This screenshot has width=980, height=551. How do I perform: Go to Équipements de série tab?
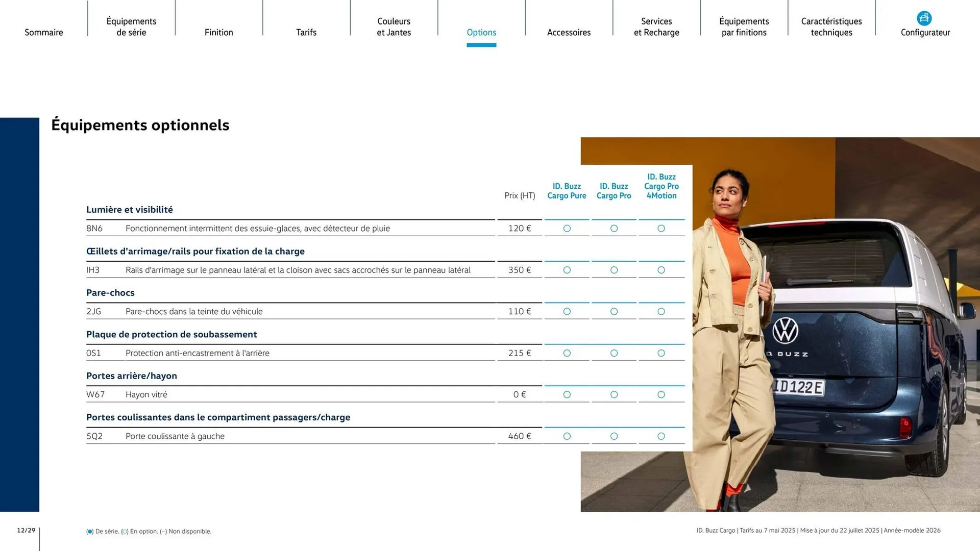(131, 27)
